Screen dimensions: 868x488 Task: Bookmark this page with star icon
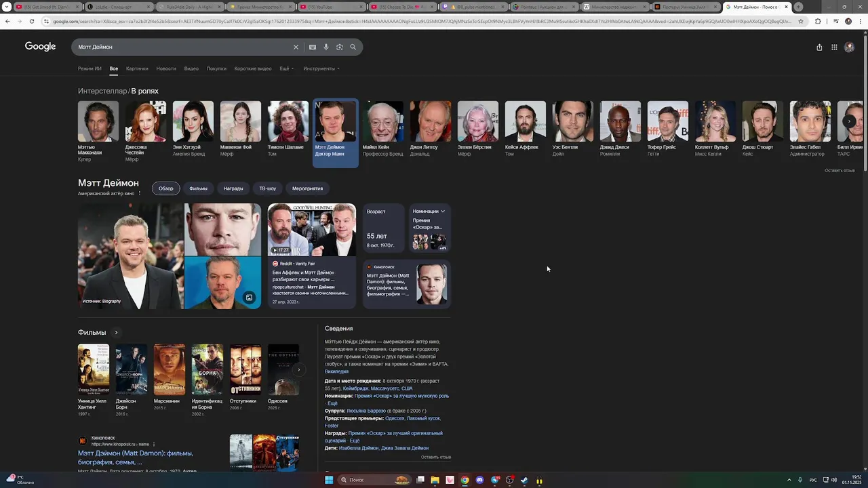pos(801,21)
